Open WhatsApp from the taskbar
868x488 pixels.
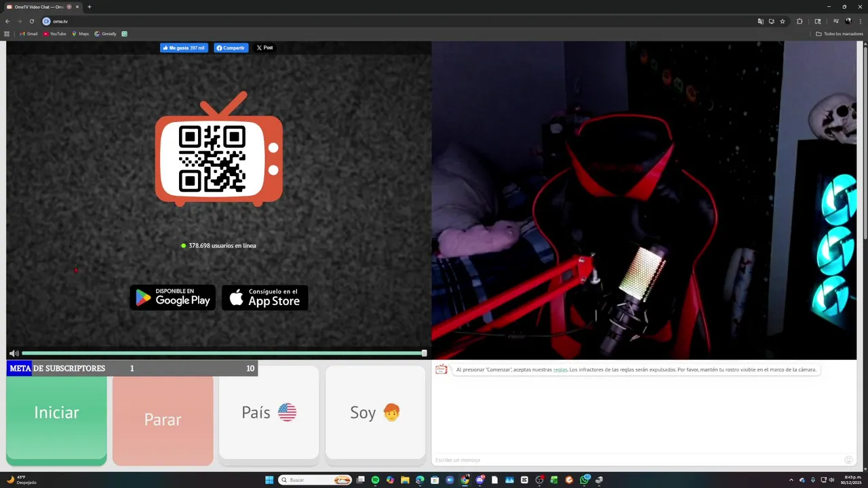585,480
